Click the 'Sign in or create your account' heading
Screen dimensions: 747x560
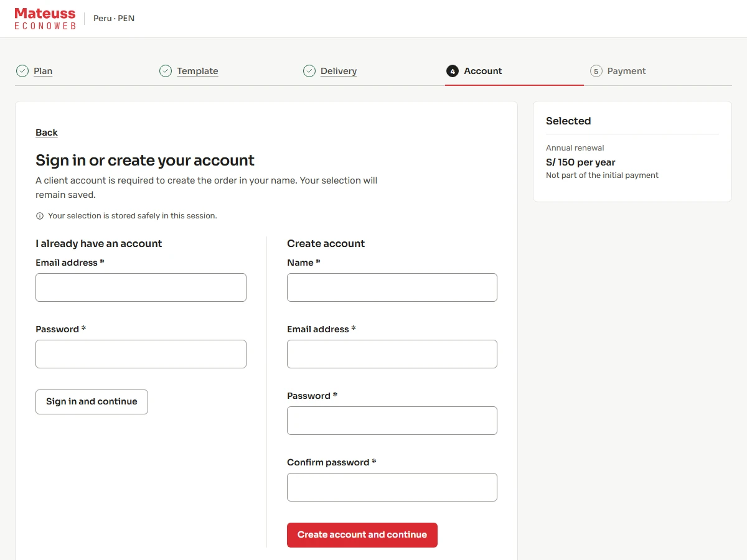[145, 161]
